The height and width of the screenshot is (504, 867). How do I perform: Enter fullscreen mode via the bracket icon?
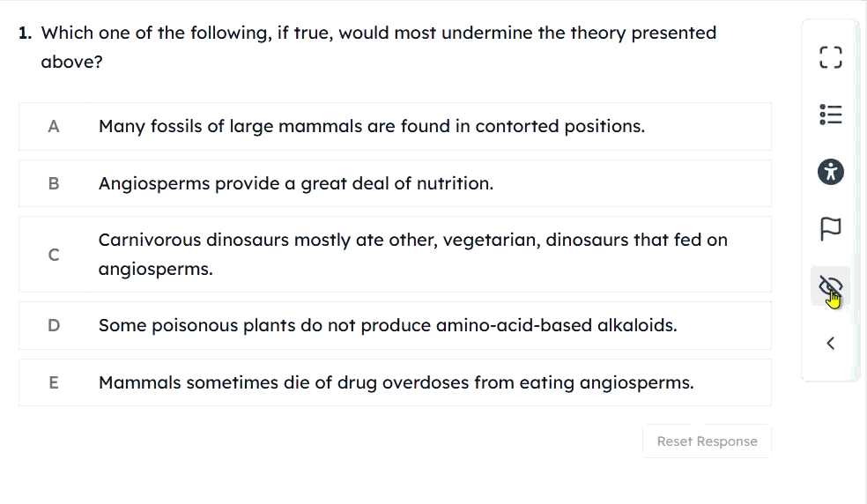831,57
